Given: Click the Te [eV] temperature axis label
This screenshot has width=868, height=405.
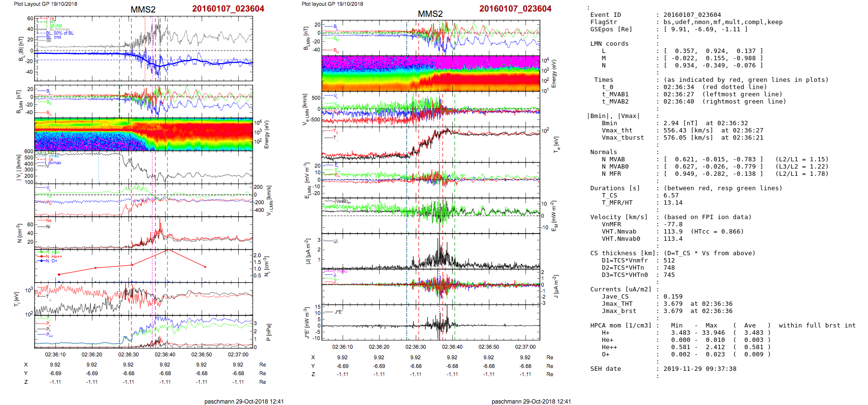Looking at the screenshot, I should pos(556,144).
